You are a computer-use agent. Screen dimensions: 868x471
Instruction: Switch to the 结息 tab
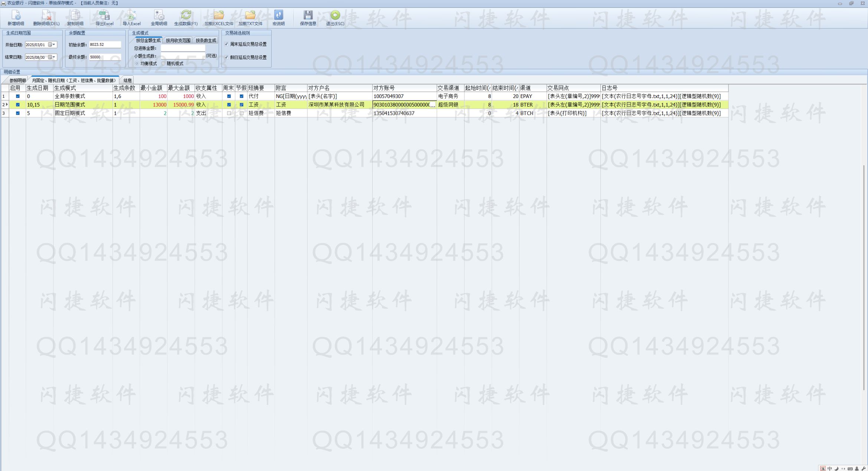point(127,80)
